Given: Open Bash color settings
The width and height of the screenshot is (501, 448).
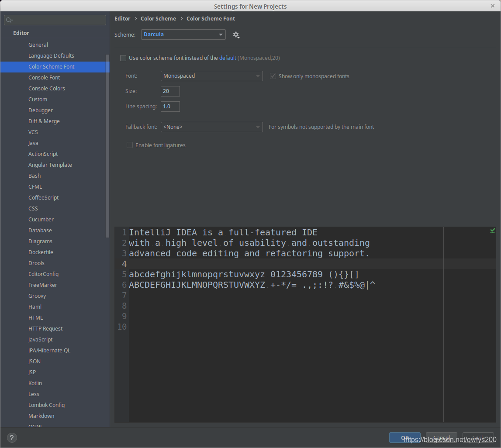Looking at the screenshot, I should [35, 176].
